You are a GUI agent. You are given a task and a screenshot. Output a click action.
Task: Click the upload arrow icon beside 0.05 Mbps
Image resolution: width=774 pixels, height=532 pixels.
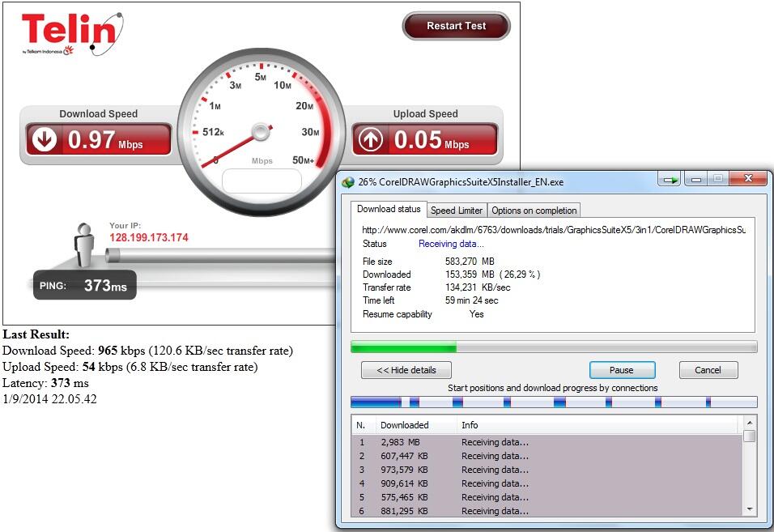pos(371,139)
